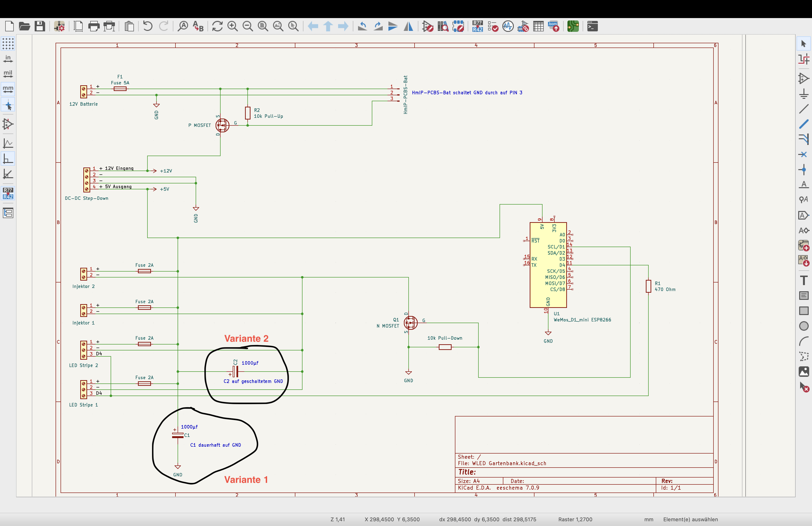The image size is (812, 526).
Task: Refresh the schematic view
Action: [217, 26]
